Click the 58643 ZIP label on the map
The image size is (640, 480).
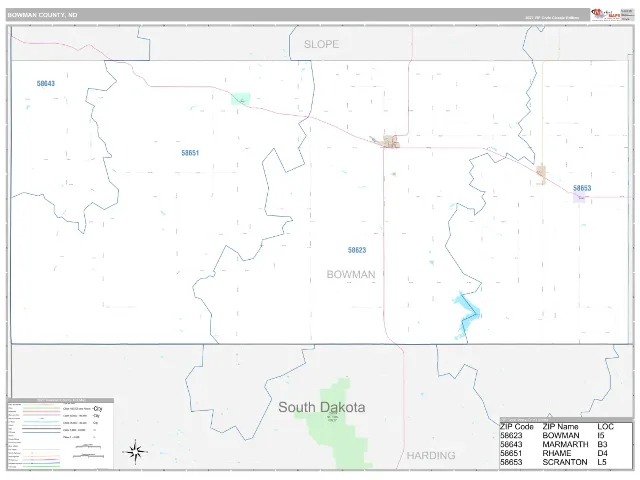(46, 83)
